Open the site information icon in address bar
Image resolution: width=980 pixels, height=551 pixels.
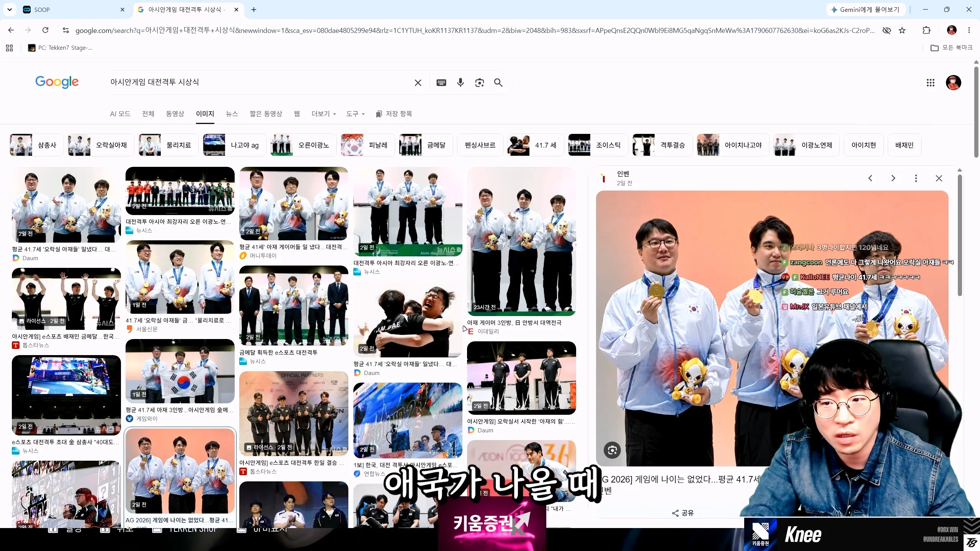(65, 30)
